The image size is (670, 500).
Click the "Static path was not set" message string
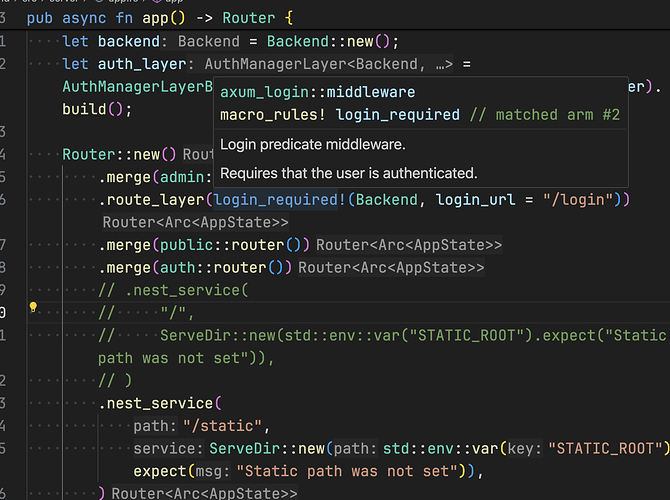coord(347,471)
